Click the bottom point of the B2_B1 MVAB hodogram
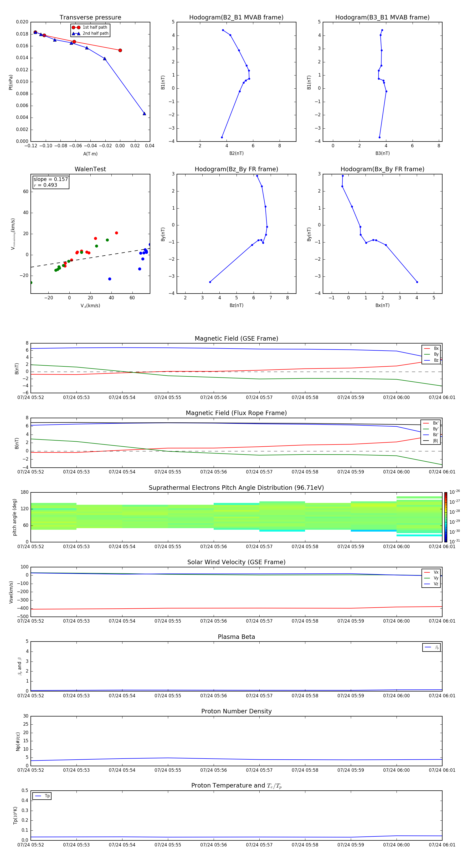The height and width of the screenshot is (868, 473). (222, 137)
